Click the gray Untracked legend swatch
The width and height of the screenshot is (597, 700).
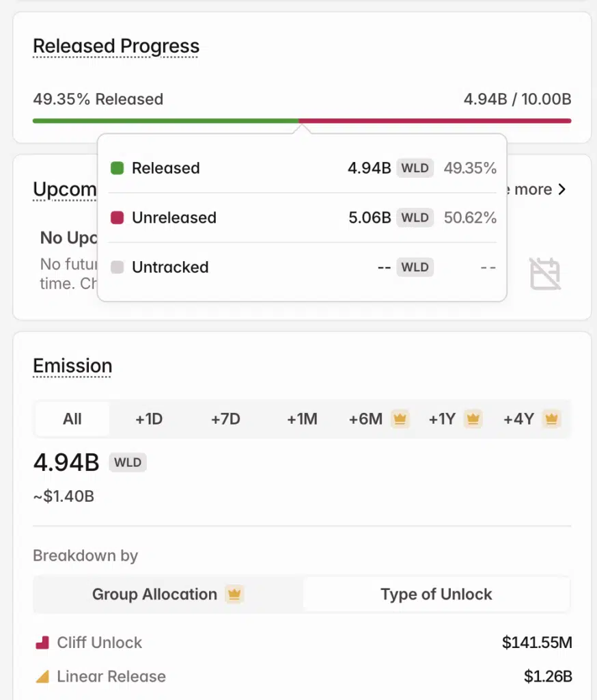(x=117, y=267)
